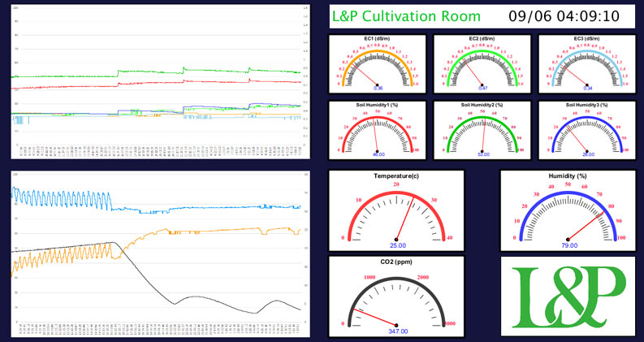The height and width of the screenshot is (342, 644).
Task: Select the EC3 (dS/m) gauge
Action: (x=587, y=63)
